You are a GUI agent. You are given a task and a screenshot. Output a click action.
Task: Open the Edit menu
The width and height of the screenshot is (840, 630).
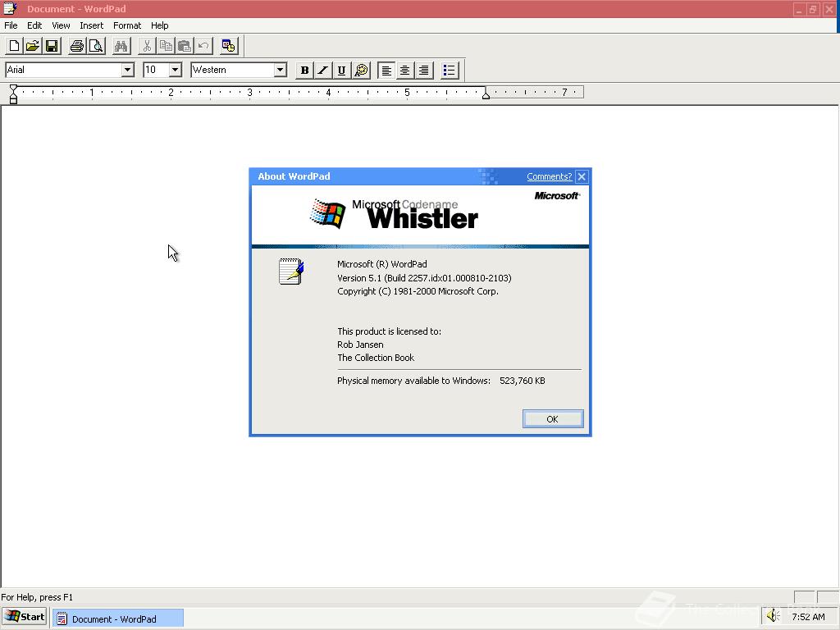[34, 25]
